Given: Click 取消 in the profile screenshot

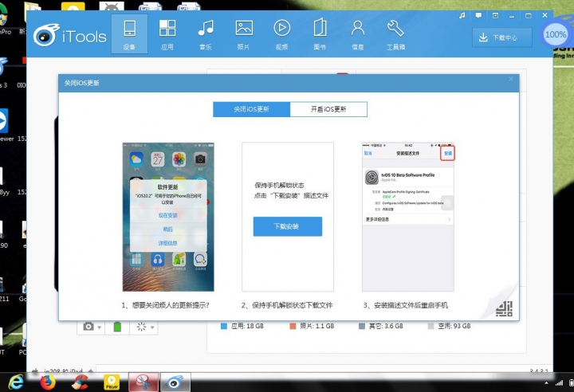Looking at the screenshot, I should pos(368,153).
